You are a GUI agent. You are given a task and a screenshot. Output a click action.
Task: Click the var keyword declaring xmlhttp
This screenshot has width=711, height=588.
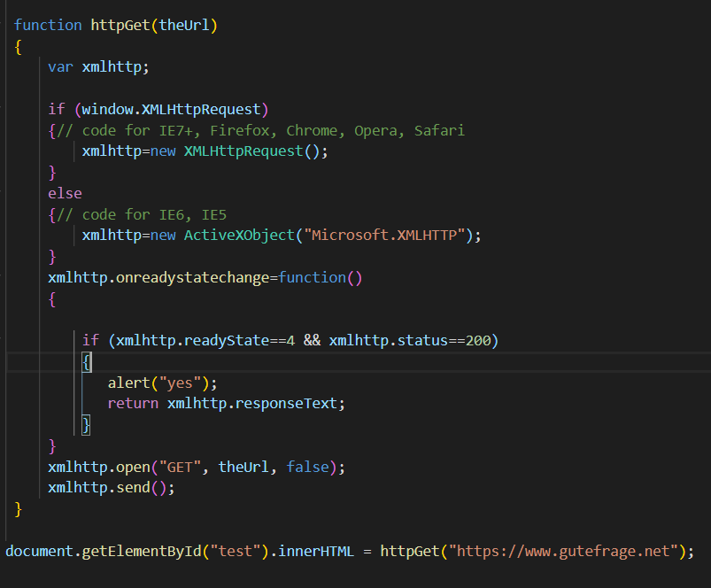pos(59,66)
